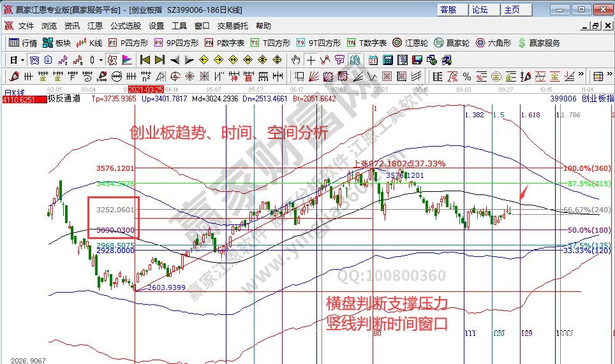Select the hand pan tool
The width and height of the screenshot is (615, 364).
(295, 60)
